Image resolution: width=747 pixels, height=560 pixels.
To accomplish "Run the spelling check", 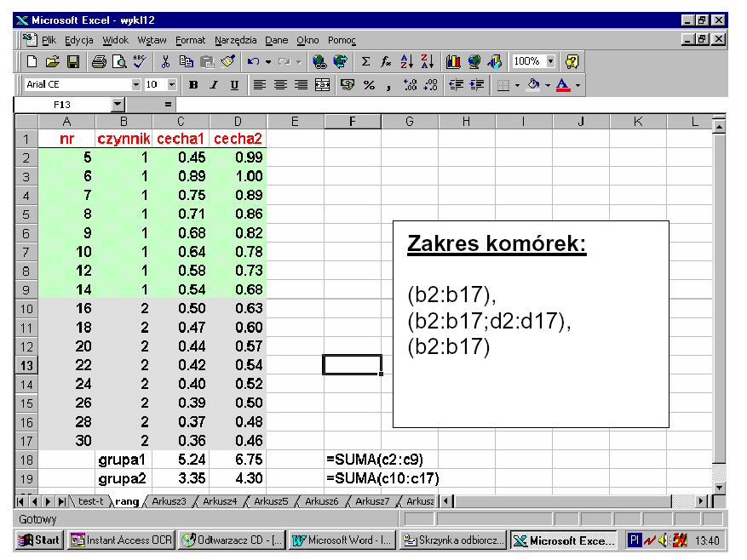I will tap(140, 61).
